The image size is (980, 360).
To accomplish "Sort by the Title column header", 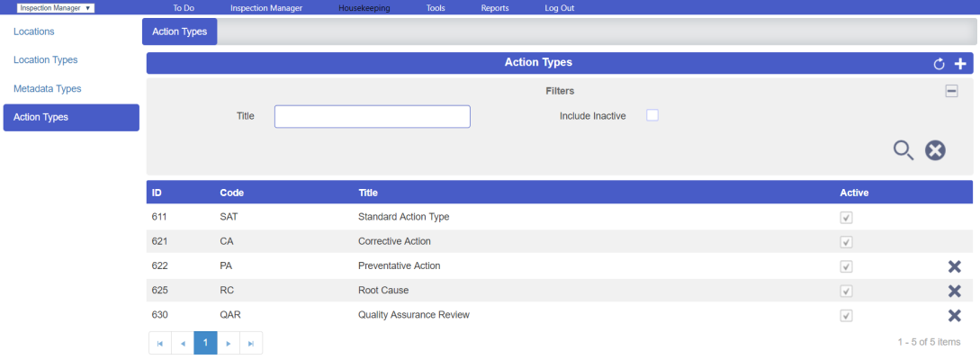I will point(368,193).
